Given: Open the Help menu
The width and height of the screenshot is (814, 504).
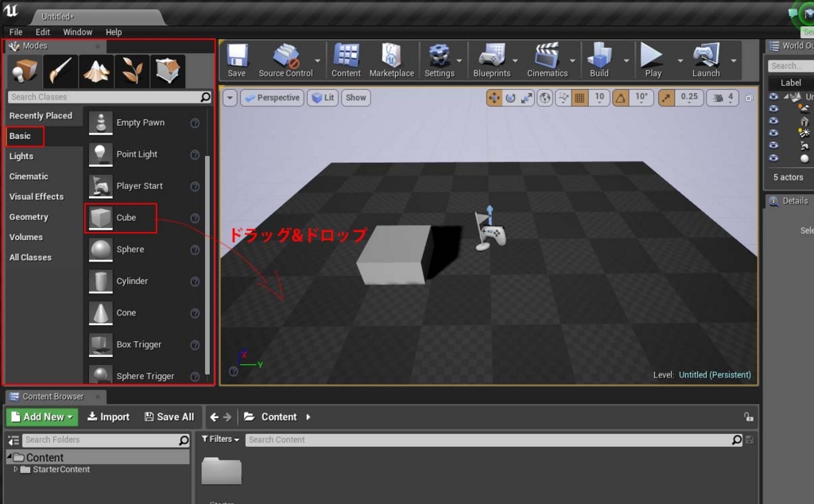Looking at the screenshot, I should pyautogui.click(x=114, y=32).
